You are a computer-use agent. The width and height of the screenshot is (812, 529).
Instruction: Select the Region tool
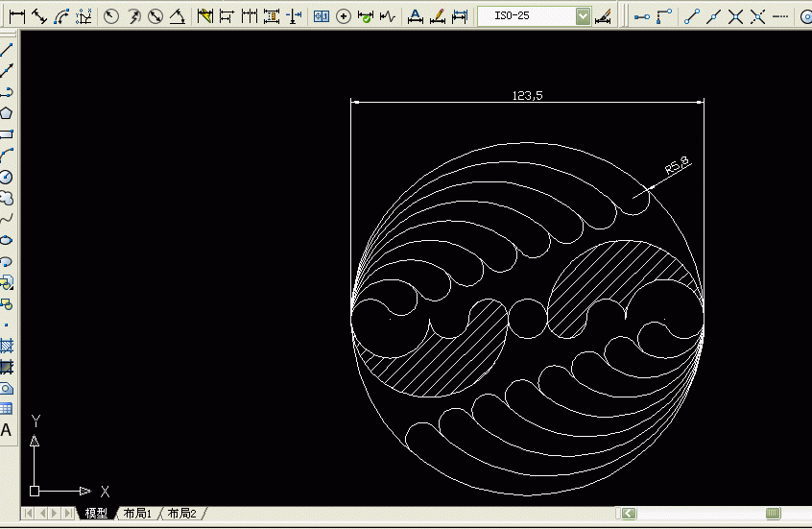[7, 389]
